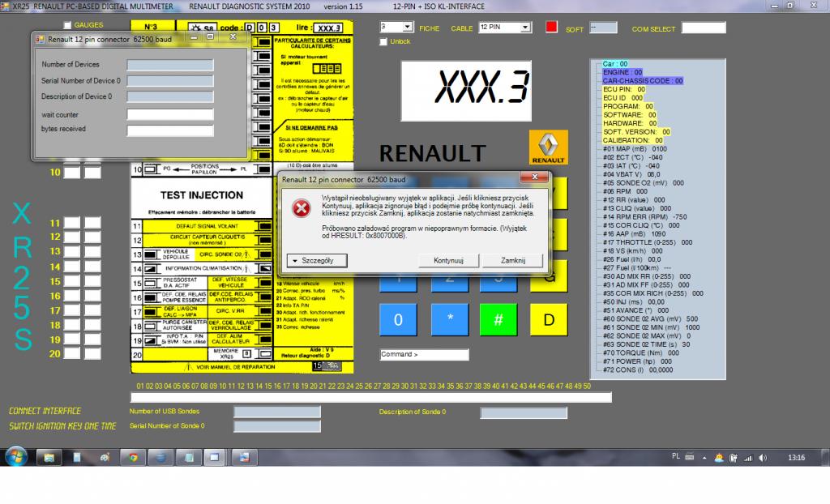Click the power plug tray icon
The image size is (830, 504).
[x=733, y=458]
